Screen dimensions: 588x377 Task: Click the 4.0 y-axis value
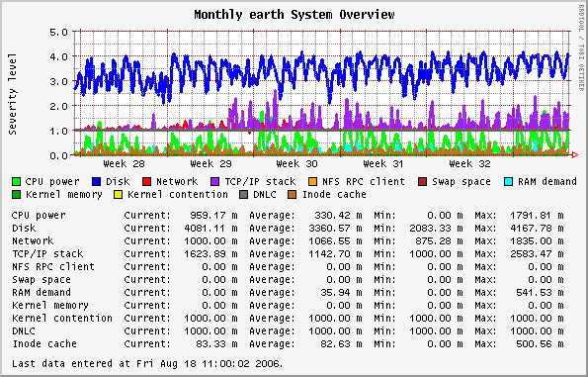[59, 56]
